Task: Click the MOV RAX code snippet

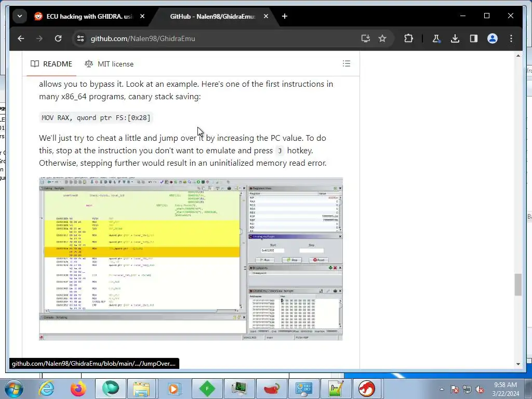Action: tap(96, 118)
